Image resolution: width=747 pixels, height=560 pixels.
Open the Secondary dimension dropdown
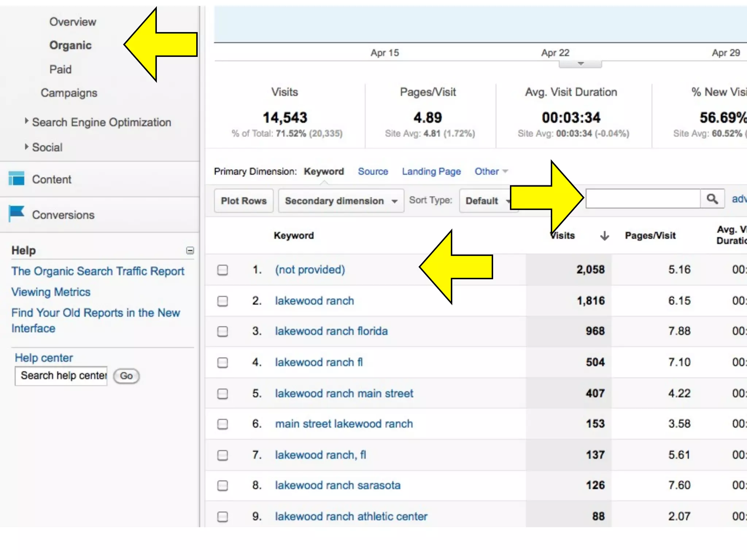[x=341, y=201]
